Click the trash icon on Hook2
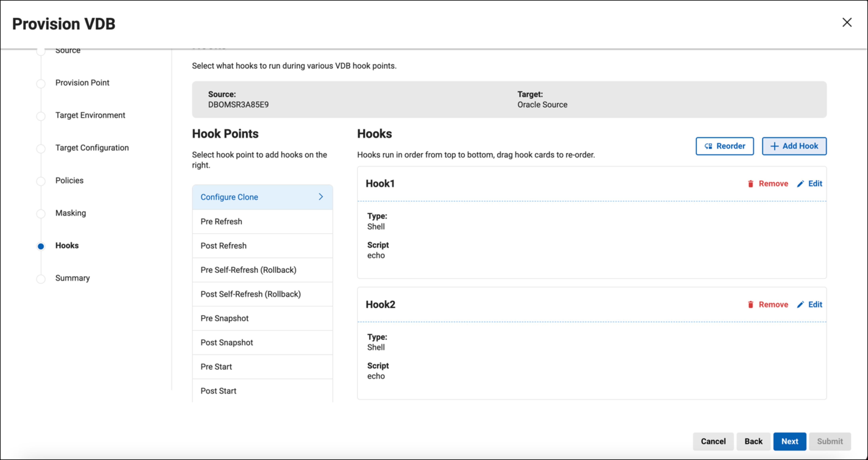Image resolution: width=868 pixels, height=460 pixels. coord(750,305)
